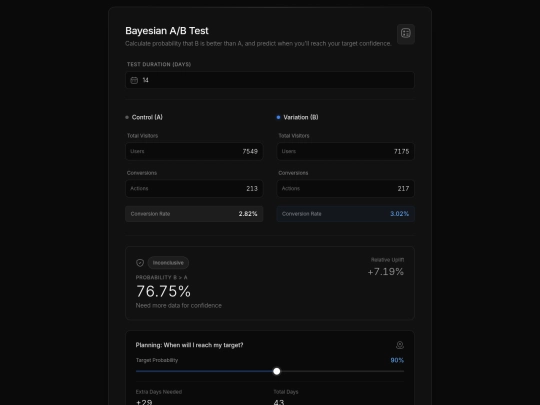Click the PROBABILITY B > A label

pyautogui.click(x=162, y=277)
